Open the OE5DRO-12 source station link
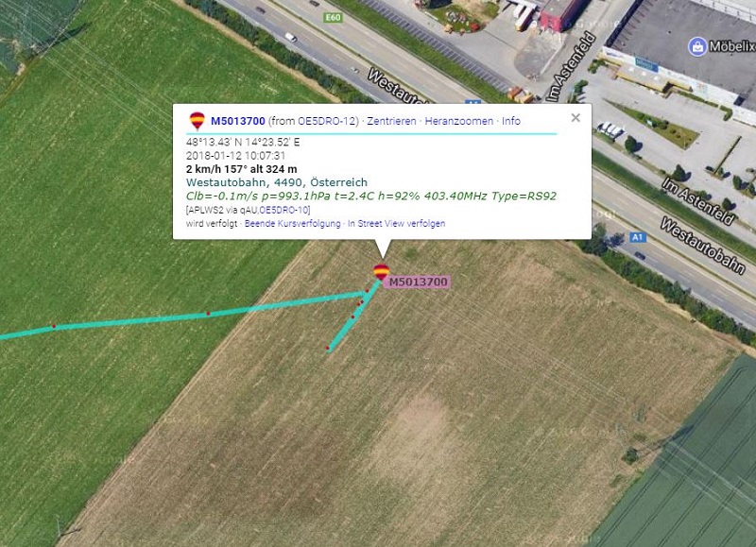This screenshot has width=756, height=547. tap(326, 121)
